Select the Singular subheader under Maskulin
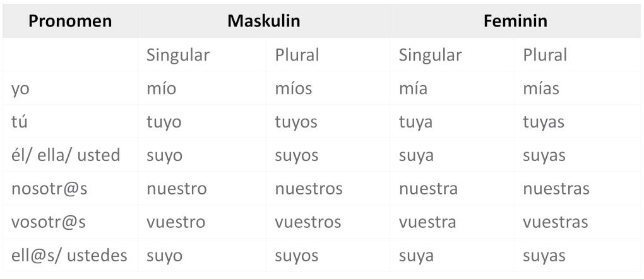Image resolution: width=644 pixels, height=279 pixels. point(177,55)
